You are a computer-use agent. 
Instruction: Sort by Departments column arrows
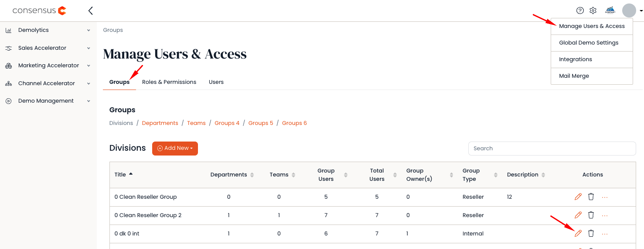pos(252,175)
